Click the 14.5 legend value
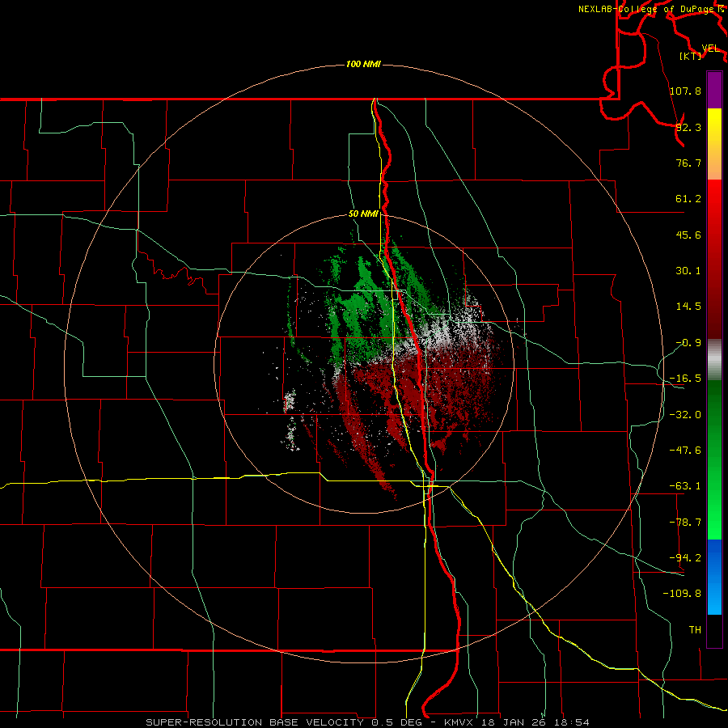 click(x=688, y=307)
